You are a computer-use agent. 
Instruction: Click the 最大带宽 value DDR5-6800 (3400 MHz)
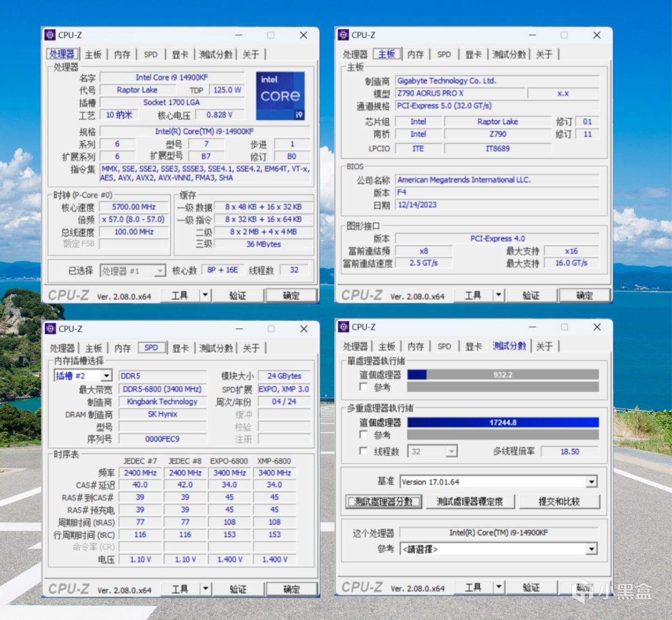click(162, 389)
